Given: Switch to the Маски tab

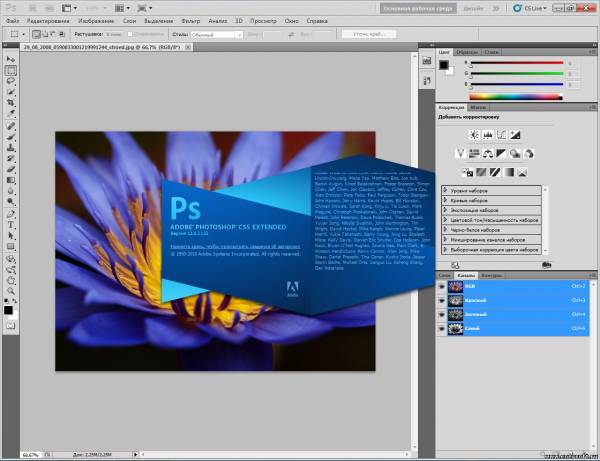Looking at the screenshot, I should [478, 108].
